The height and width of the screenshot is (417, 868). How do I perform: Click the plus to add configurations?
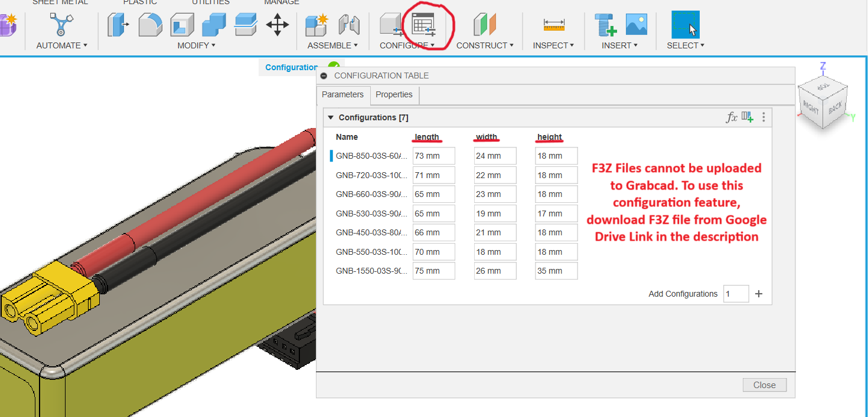759,294
